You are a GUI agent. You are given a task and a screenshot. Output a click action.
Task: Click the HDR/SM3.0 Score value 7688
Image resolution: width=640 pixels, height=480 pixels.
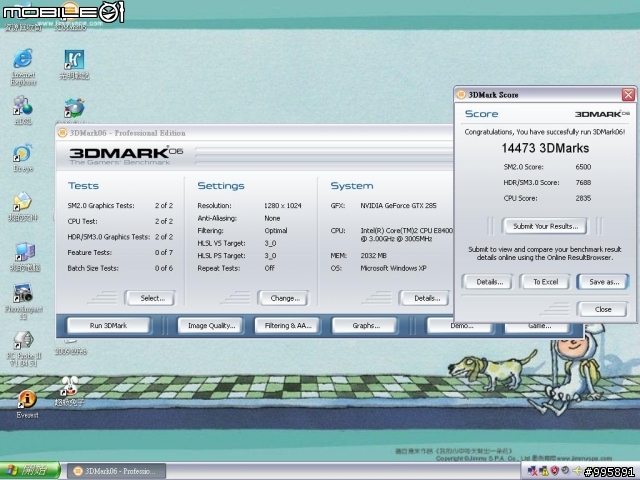(583, 182)
